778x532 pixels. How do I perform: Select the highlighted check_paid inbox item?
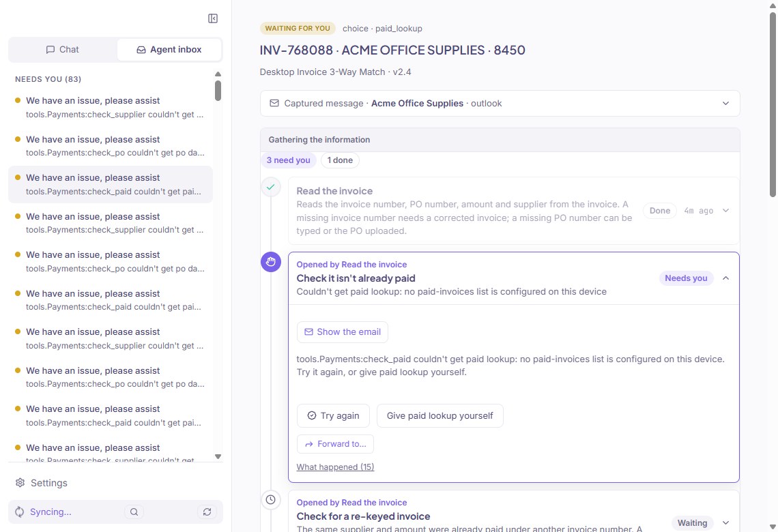pyautogui.click(x=111, y=184)
